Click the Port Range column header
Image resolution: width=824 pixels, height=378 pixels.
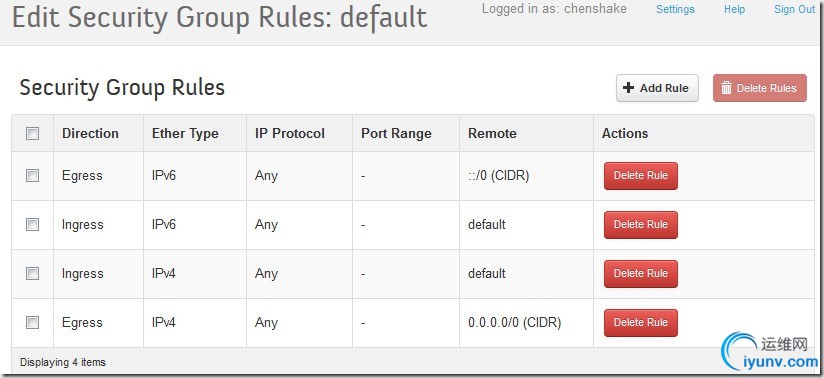point(396,134)
